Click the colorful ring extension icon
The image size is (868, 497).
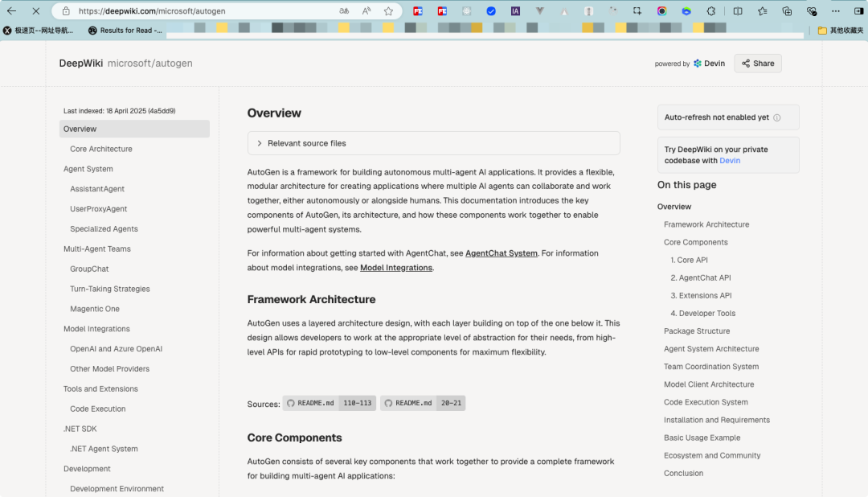662,11
